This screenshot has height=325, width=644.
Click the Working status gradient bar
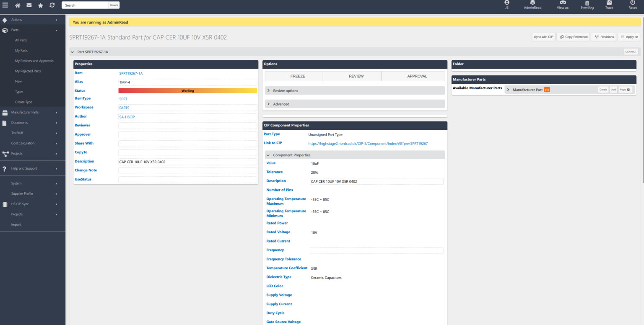(x=187, y=90)
